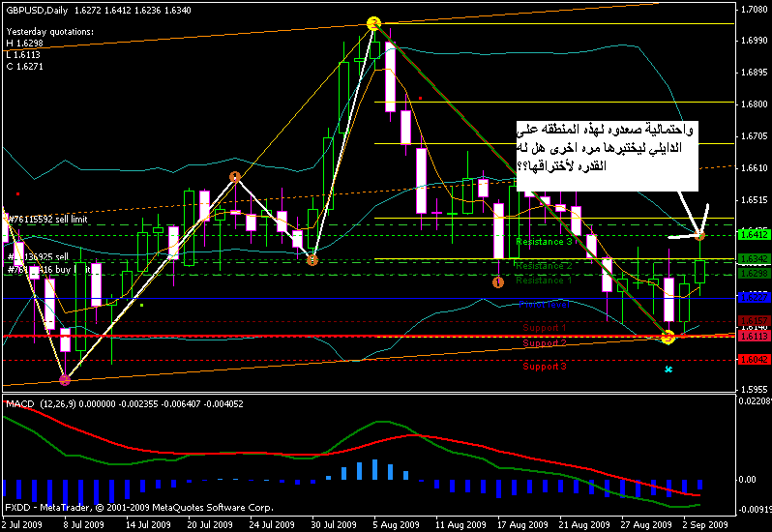
Task: Click the red 1.6042 price tag
Action: pos(753,359)
